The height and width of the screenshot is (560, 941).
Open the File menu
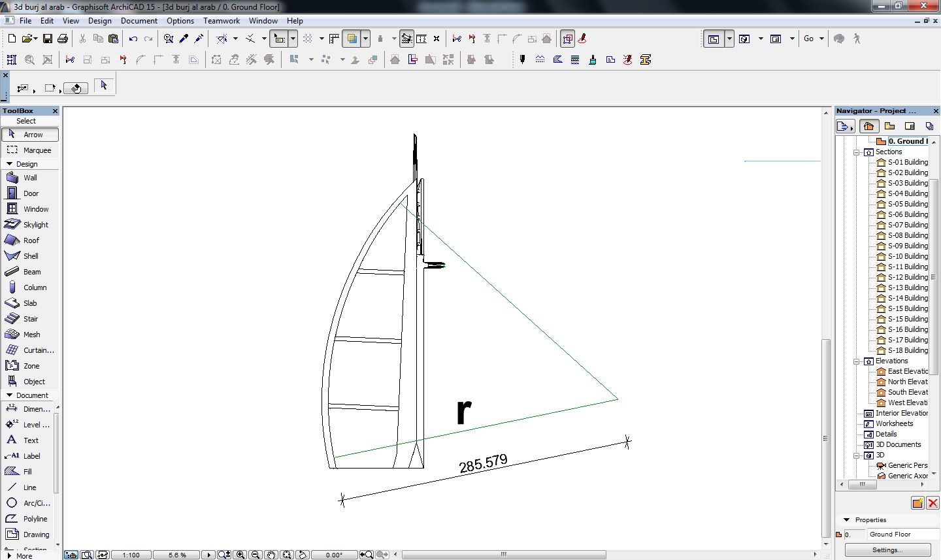[x=25, y=21]
